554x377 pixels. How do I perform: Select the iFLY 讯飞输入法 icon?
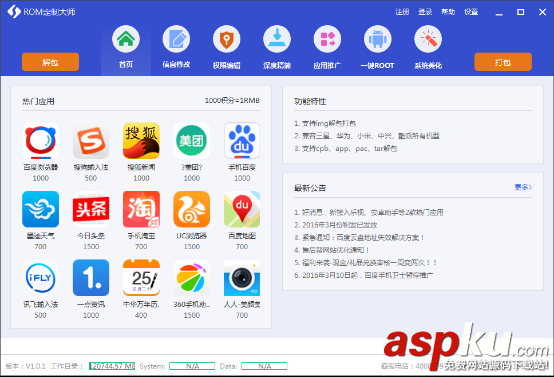(x=40, y=278)
